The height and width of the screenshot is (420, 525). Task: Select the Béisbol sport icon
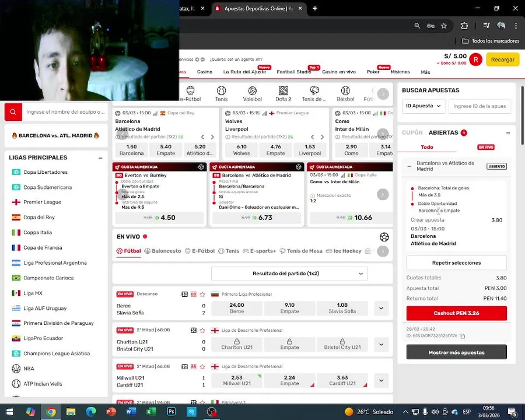point(345,94)
